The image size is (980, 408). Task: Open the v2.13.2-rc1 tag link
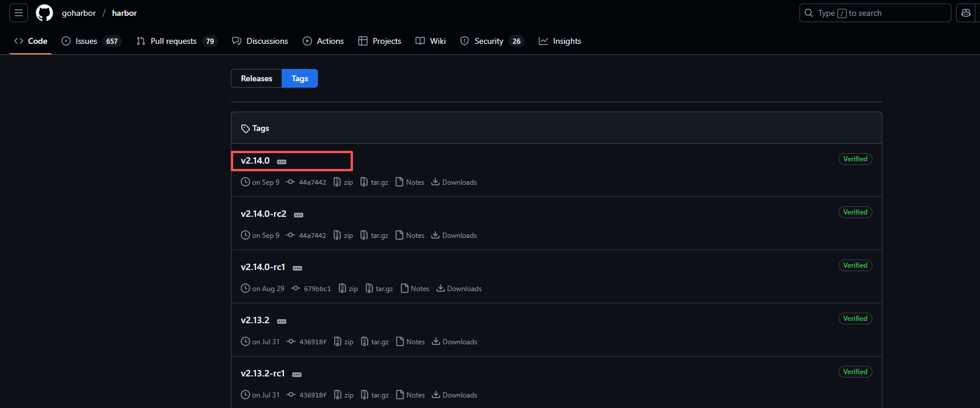click(x=263, y=374)
